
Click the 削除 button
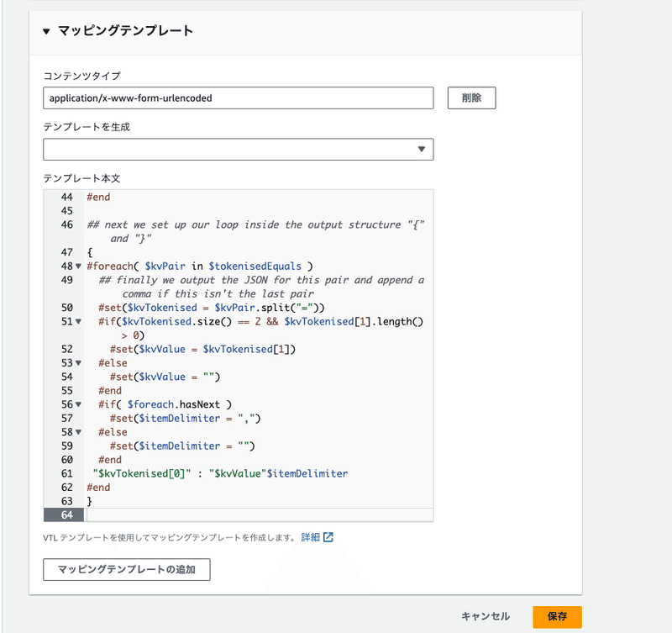coord(471,98)
